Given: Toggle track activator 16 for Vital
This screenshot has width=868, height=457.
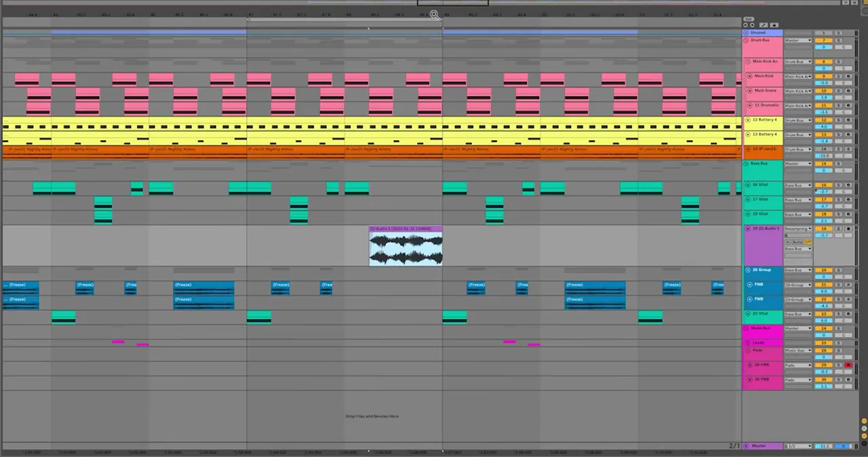Looking at the screenshot, I should point(823,185).
